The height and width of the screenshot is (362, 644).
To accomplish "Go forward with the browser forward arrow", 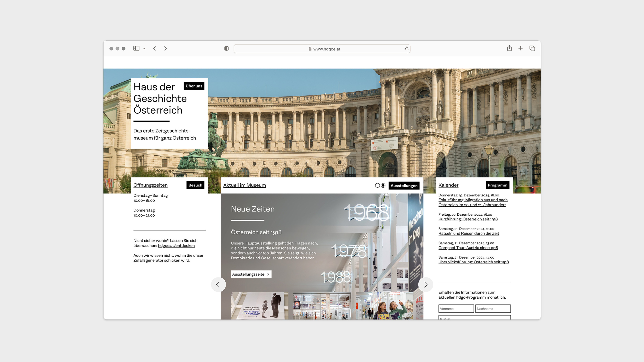I will point(165,48).
